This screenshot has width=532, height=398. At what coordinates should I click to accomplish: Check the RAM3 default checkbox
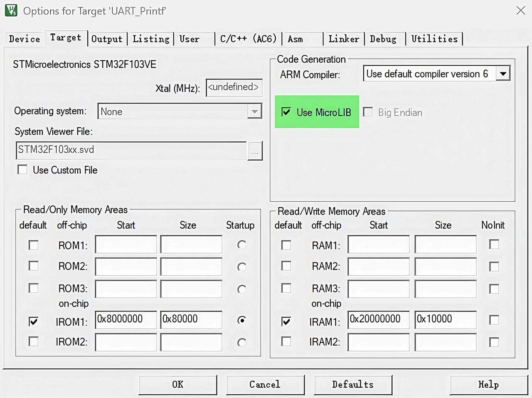286,288
